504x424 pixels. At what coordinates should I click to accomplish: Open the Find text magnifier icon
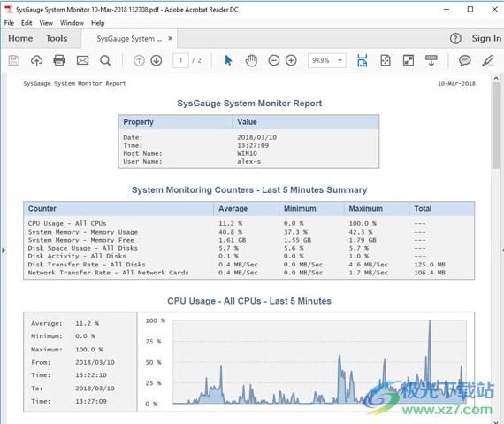(x=105, y=60)
